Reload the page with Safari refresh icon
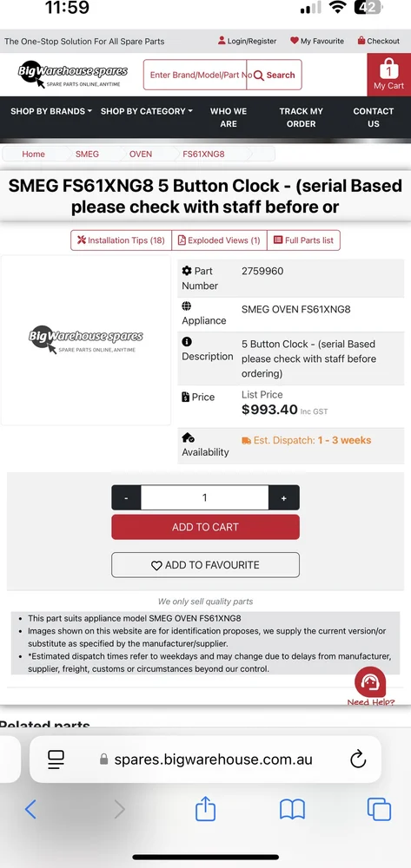Viewport: 411px width, 868px height. point(358,759)
